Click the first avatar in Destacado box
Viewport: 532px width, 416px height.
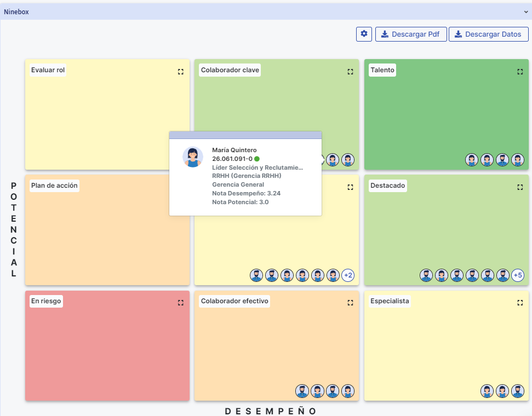pos(426,275)
